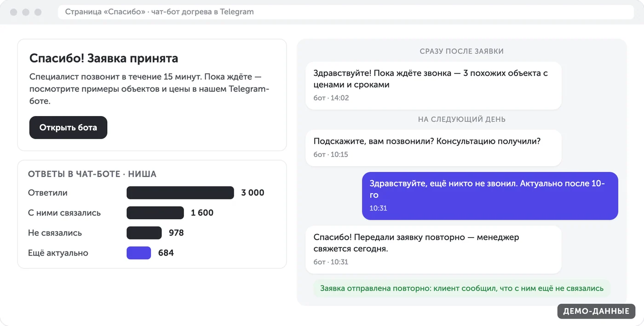
Task: Click heading «Спасибо! Заявка принята»
Action: click(x=103, y=58)
